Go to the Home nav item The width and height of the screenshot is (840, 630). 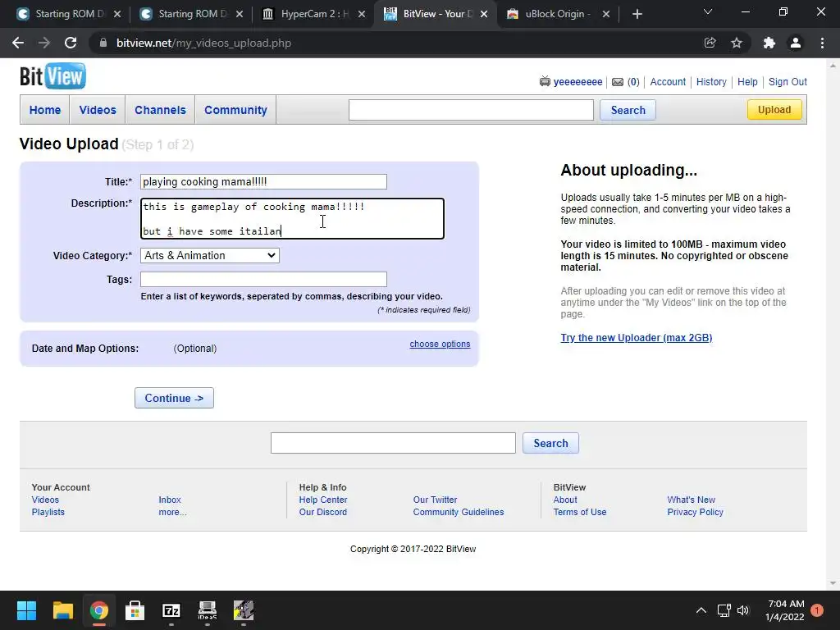(x=45, y=110)
